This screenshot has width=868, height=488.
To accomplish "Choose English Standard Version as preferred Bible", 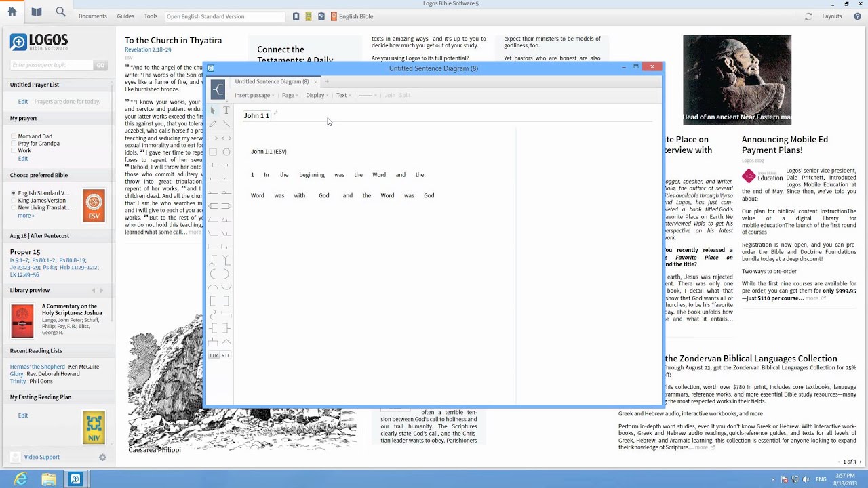I will [x=13, y=193].
